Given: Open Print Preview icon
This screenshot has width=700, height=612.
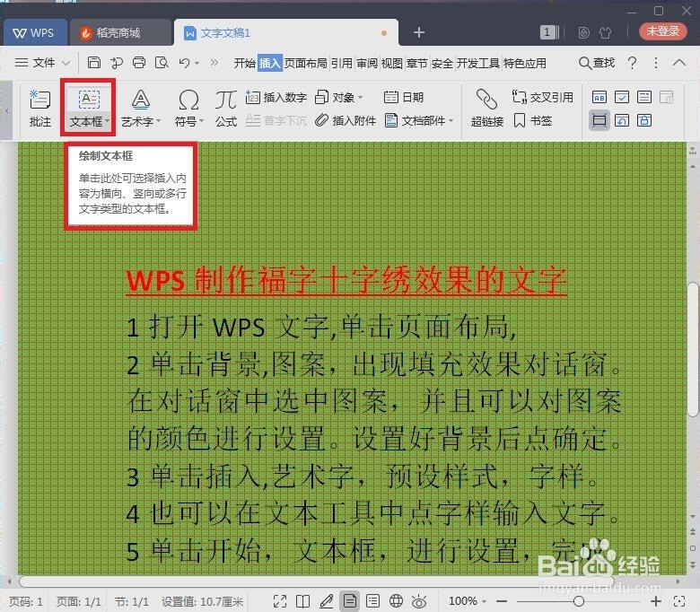Looking at the screenshot, I should point(162,63).
